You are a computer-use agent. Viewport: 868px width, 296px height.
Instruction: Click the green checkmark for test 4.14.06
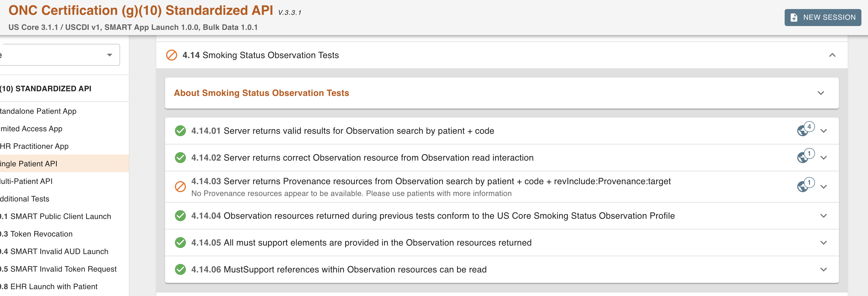click(x=180, y=269)
